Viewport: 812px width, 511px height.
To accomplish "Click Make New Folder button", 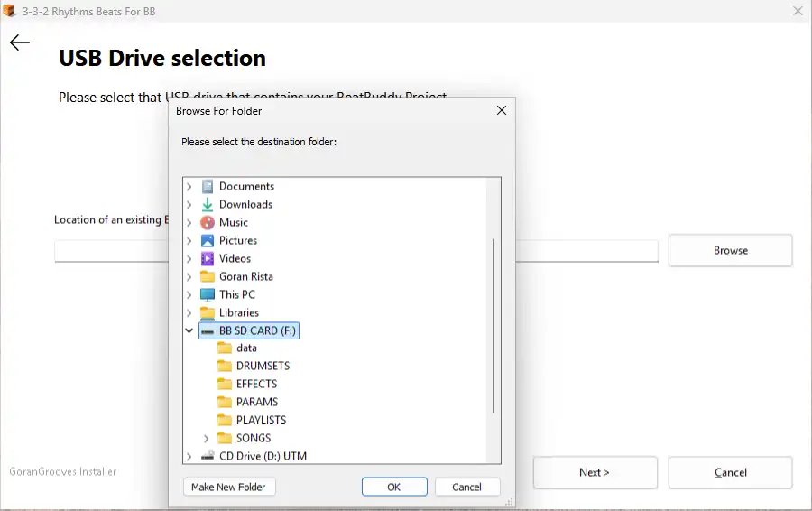I will pos(228,487).
